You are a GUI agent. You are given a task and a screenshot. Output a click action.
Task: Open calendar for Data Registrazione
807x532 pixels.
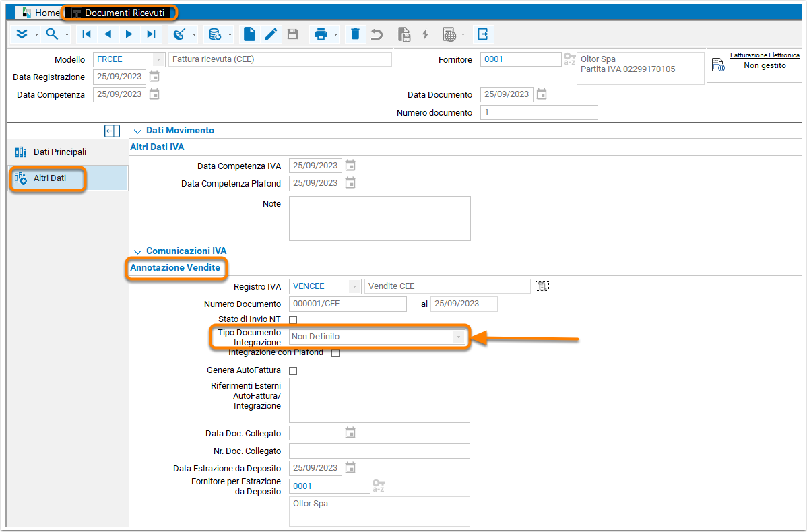coord(154,77)
